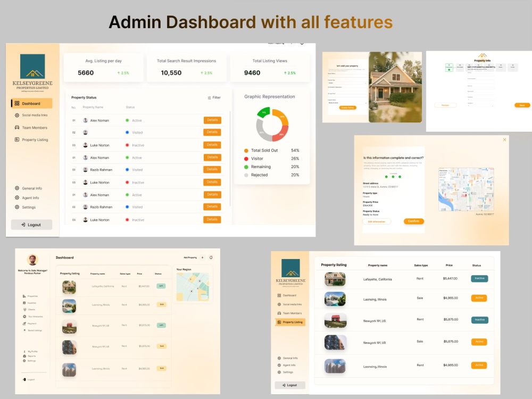Click the Your Region map thumbnail

click(x=193, y=287)
